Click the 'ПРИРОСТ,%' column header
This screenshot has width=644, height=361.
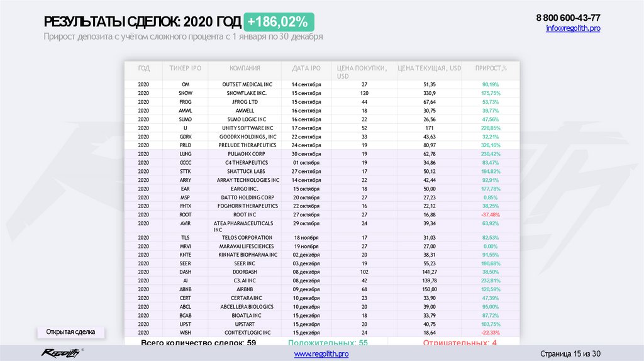pyautogui.click(x=491, y=68)
